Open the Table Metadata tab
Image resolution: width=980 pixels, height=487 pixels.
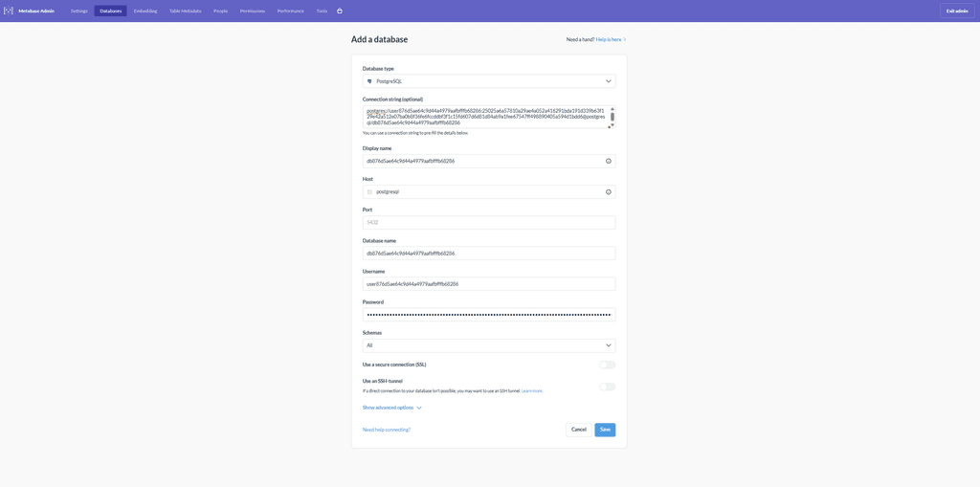pyautogui.click(x=185, y=11)
